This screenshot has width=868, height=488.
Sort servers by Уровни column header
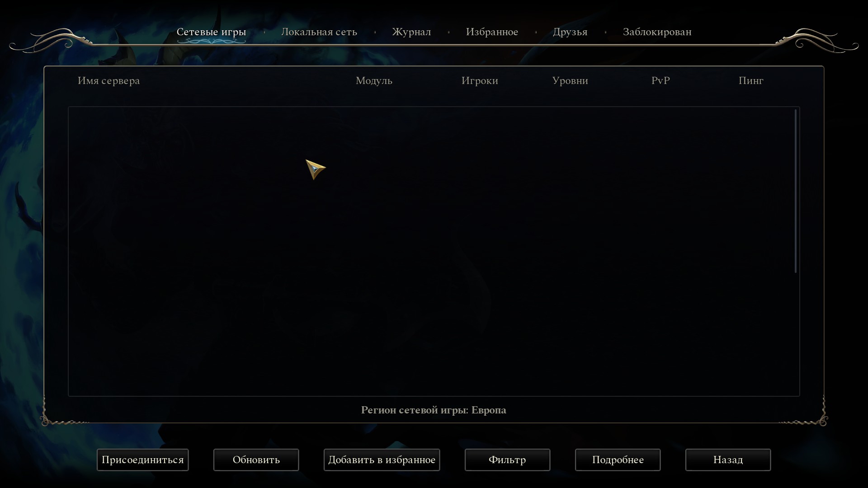coord(570,81)
